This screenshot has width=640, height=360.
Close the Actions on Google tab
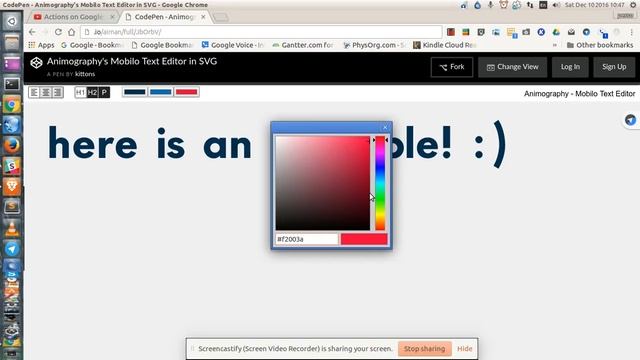[x=112, y=17]
